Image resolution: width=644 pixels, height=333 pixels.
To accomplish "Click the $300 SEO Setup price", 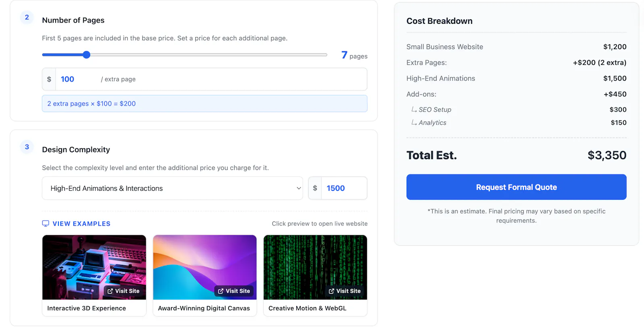I will 618,110.
